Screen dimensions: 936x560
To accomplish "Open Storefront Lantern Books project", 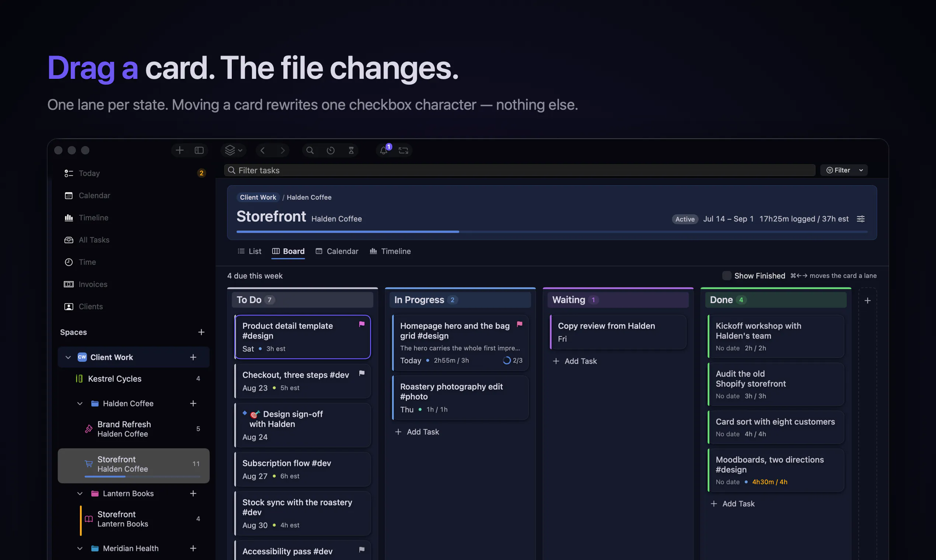I will pyautogui.click(x=134, y=519).
